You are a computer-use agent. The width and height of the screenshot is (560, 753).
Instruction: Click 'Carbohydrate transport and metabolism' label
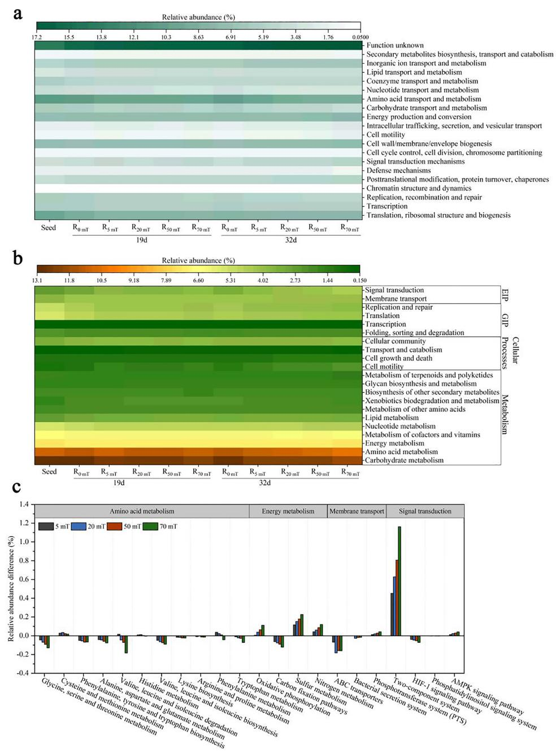(x=427, y=108)
